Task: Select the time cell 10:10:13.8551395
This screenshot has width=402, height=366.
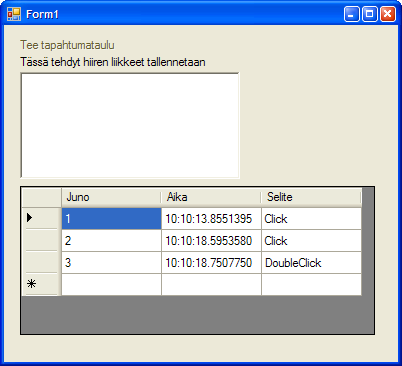Action: tap(211, 219)
